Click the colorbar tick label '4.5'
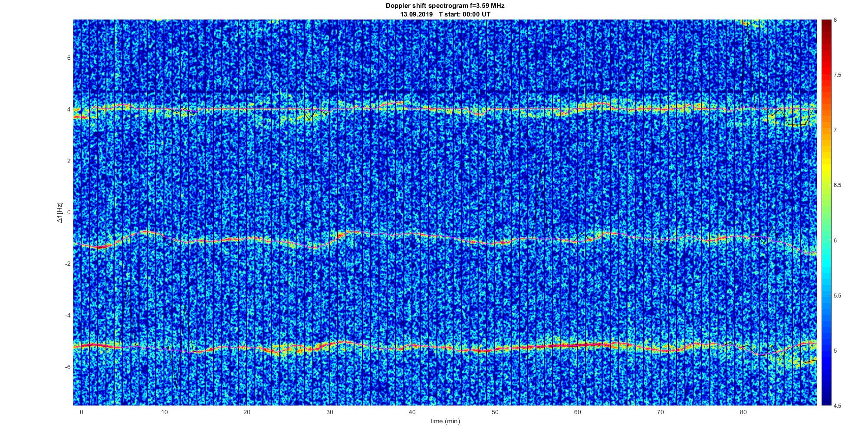 [x=837, y=406]
